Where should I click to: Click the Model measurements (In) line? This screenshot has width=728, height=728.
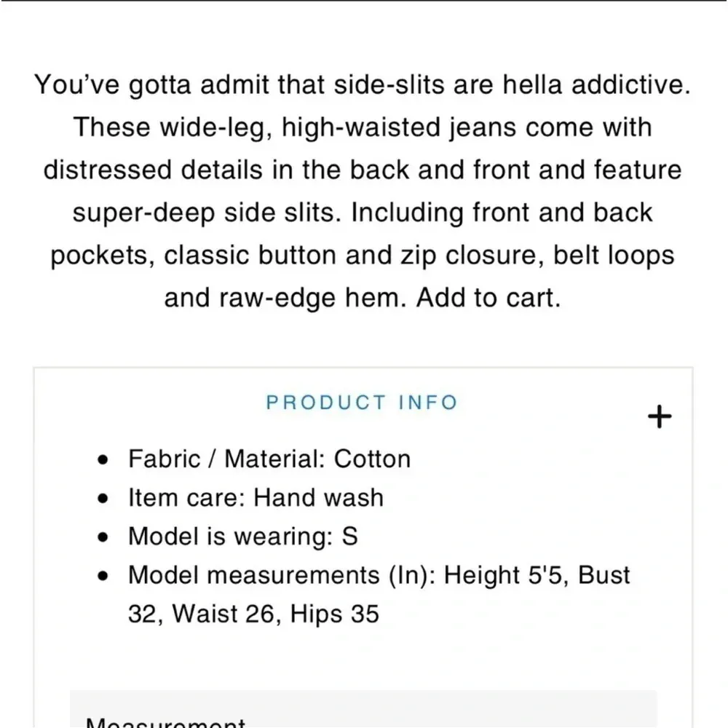click(379, 575)
